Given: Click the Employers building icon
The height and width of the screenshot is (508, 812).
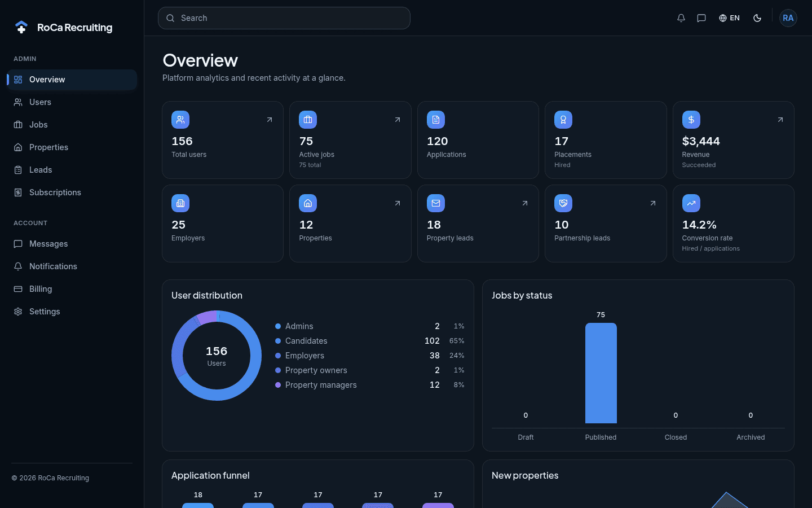Looking at the screenshot, I should [x=180, y=203].
